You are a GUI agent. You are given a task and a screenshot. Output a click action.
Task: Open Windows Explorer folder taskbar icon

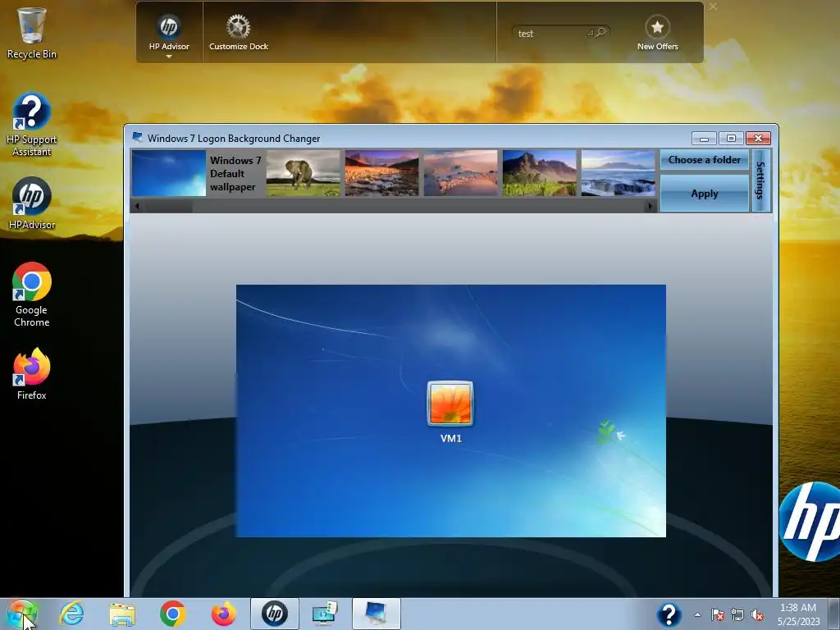(122, 614)
